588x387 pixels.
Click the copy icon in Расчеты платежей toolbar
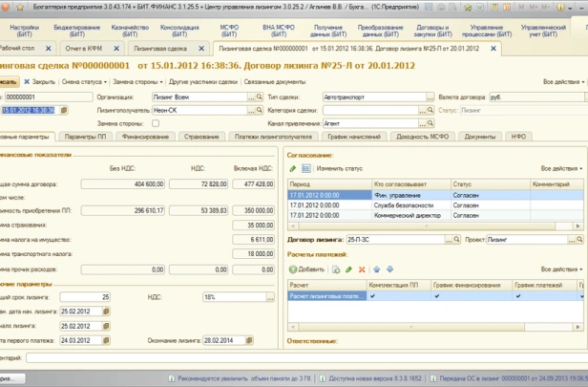coord(337,270)
